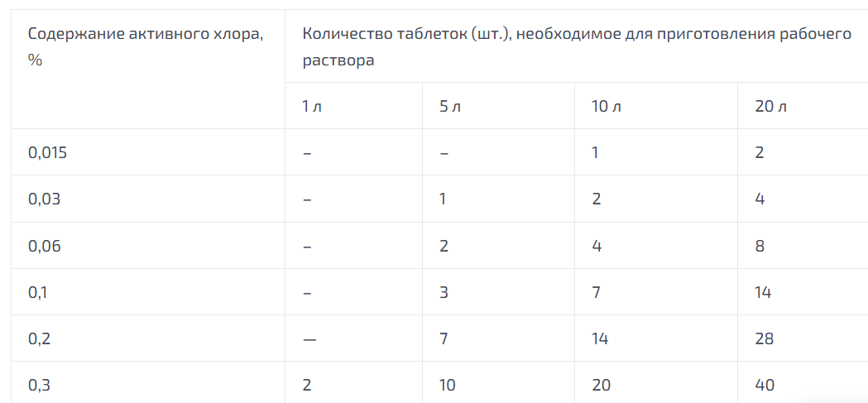Click the value 40 in the 0,3 row
This screenshot has width=868, height=403.
tap(765, 385)
